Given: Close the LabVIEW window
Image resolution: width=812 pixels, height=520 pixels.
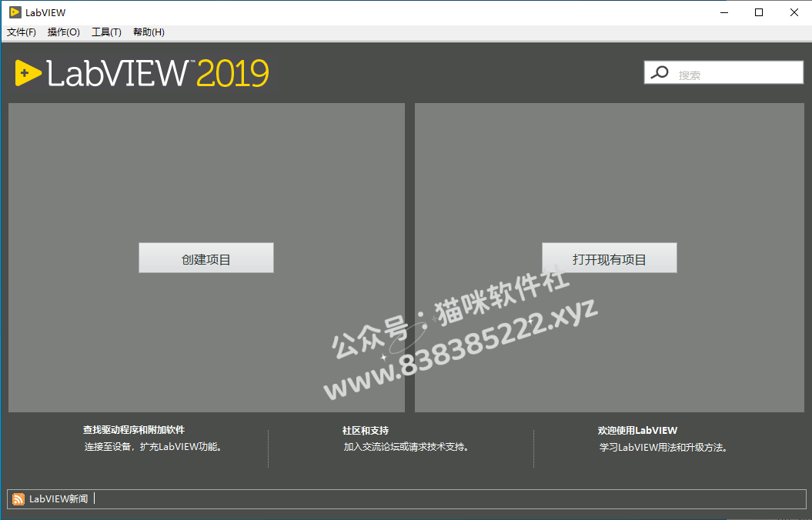Looking at the screenshot, I should tap(794, 12).
